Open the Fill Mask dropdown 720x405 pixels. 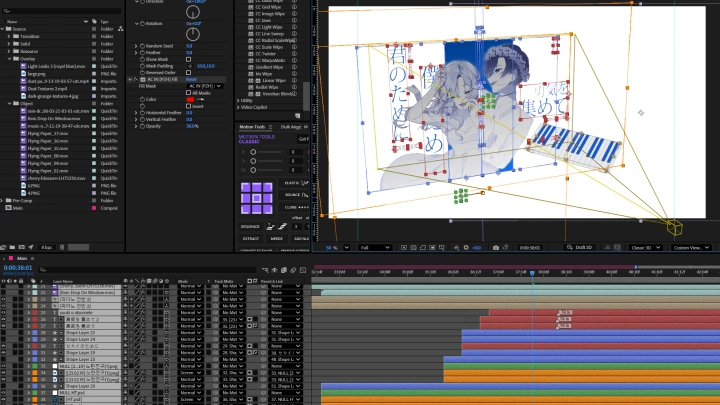click(205, 85)
